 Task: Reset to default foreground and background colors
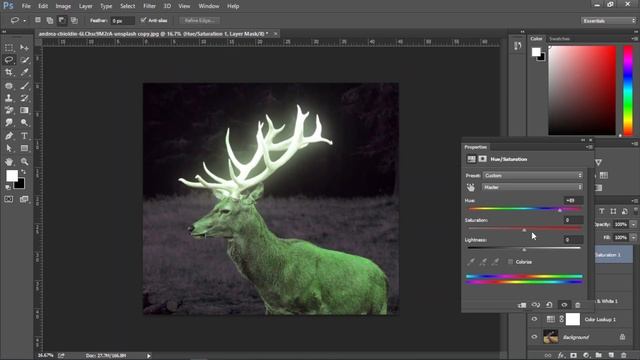pos(8,187)
